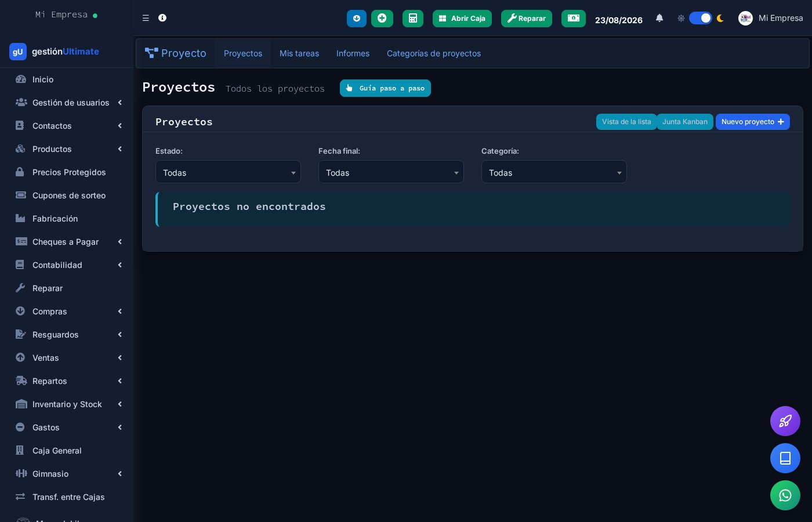Expand the Productos sidebar menu
This screenshot has height=522, width=812.
pyautogui.click(x=67, y=149)
